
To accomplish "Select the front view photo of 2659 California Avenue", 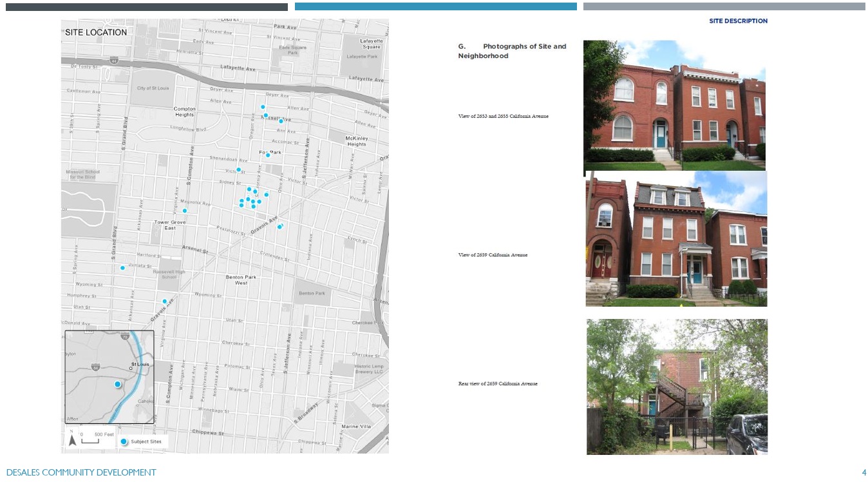I will point(676,238).
